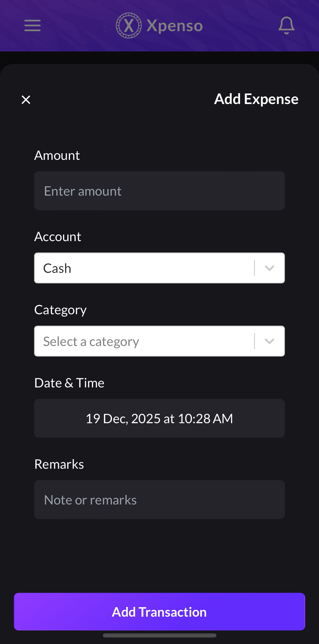Tap the bottom home indicator bar

pos(159,635)
